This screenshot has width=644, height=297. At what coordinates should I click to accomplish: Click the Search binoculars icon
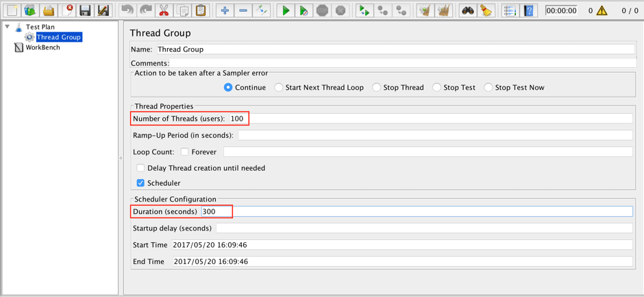tap(467, 10)
